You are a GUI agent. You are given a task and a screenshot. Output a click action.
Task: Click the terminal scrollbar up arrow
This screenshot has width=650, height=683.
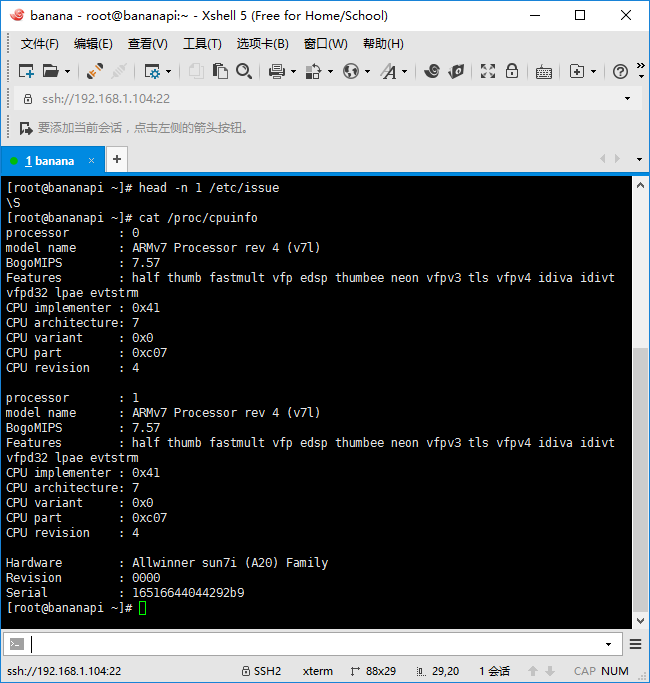(640, 186)
